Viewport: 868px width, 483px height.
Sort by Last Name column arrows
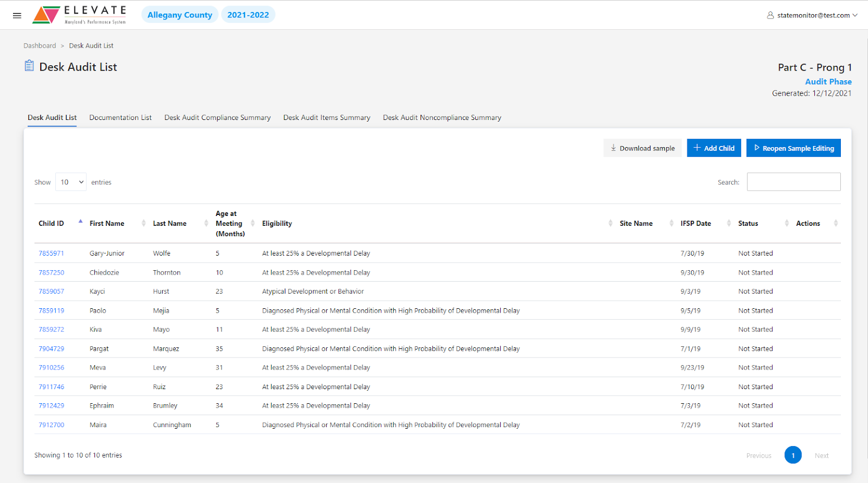[206, 223]
